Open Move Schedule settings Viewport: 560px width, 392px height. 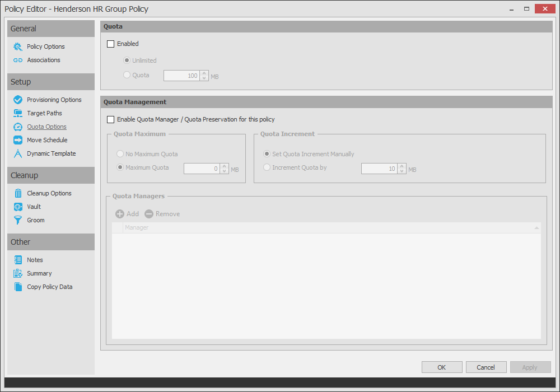coord(47,140)
